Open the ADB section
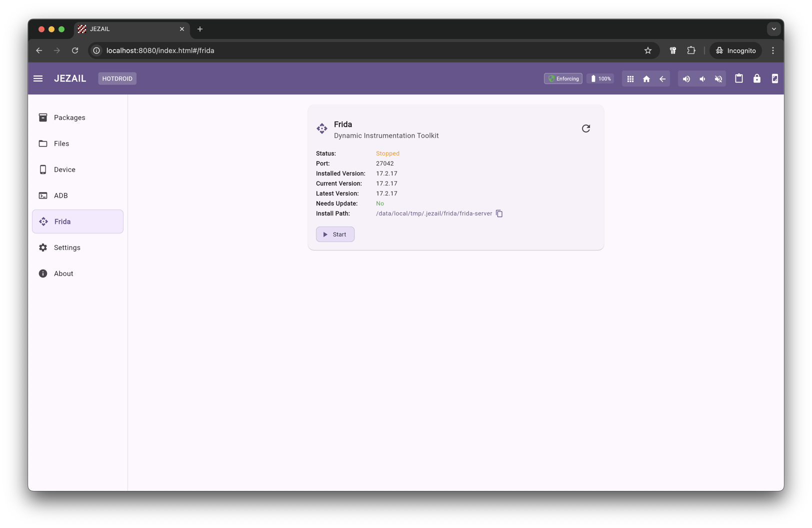Viewport: 812px width, 528px height. [60, 195]
